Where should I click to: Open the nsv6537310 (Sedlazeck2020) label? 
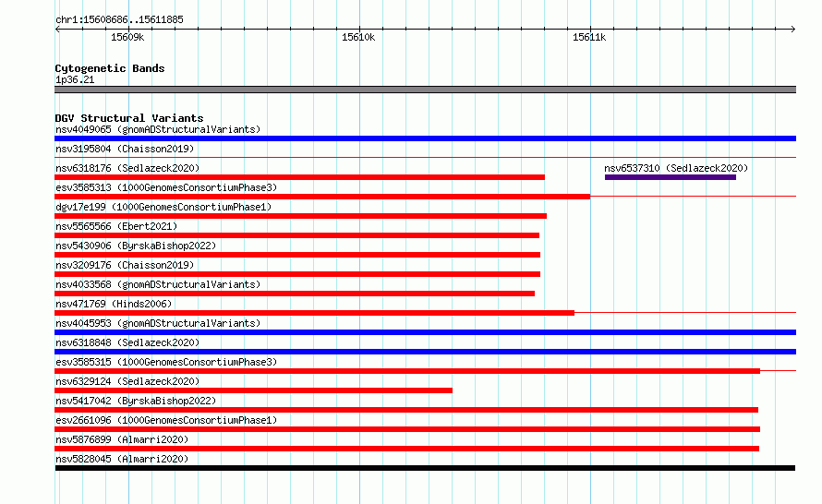(676, 168)
